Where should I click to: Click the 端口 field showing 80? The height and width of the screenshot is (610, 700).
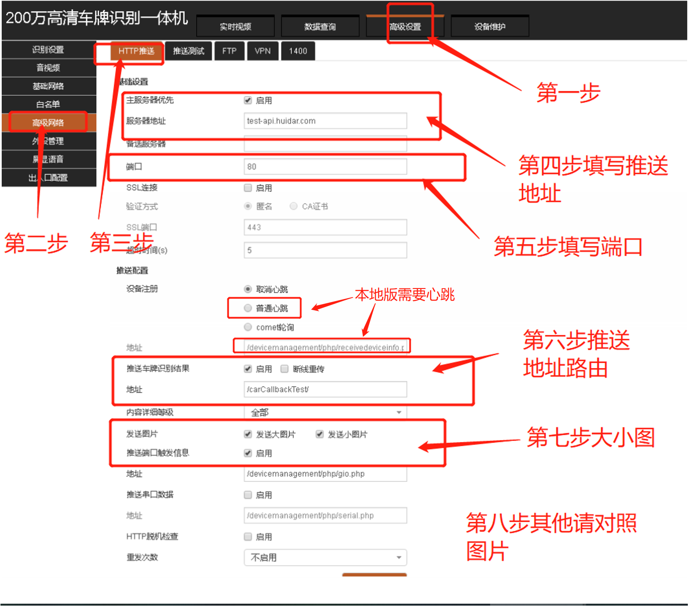tap(325, 167)
